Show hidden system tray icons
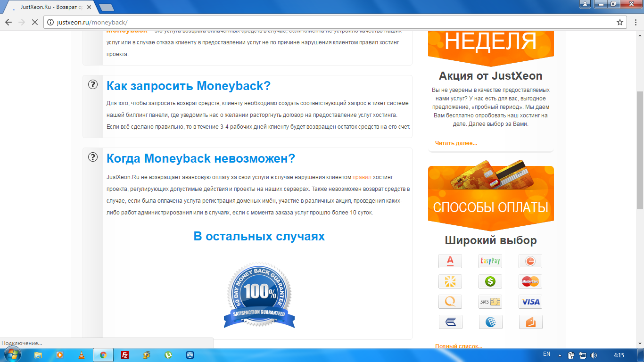Screen dimensions: 644x362 point(560,355)
